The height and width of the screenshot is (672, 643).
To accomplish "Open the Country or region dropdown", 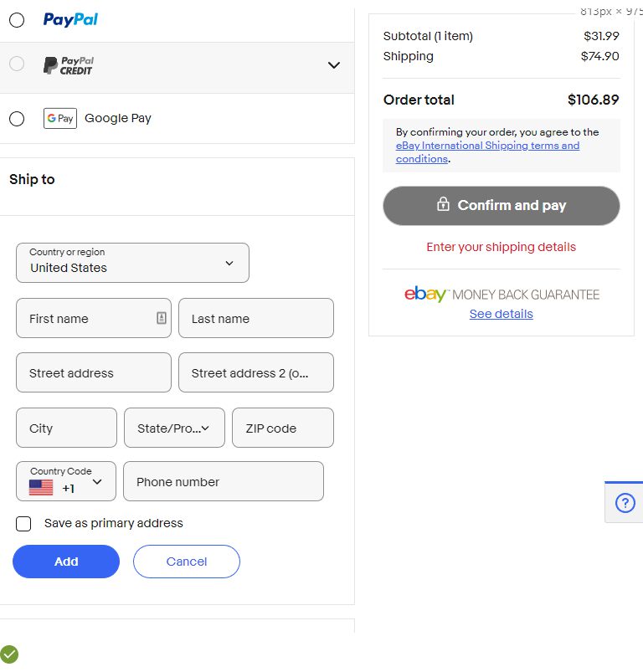I will coord(132,263).
